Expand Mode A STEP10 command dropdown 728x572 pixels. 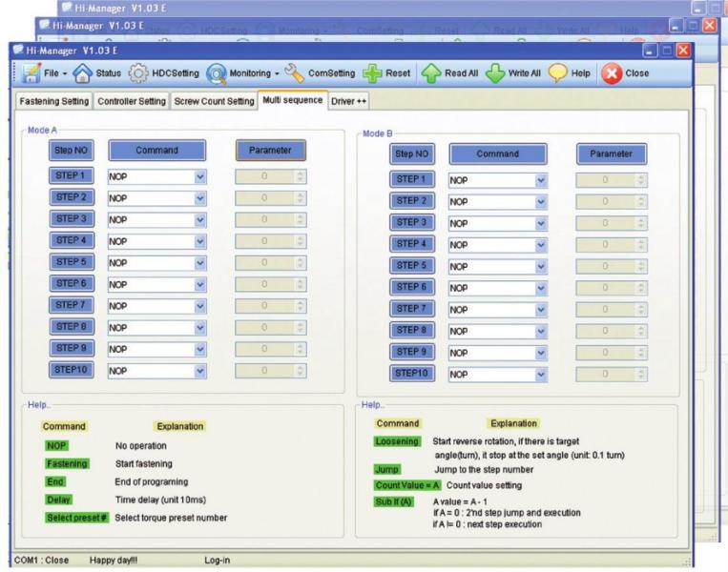pos(199,371)
